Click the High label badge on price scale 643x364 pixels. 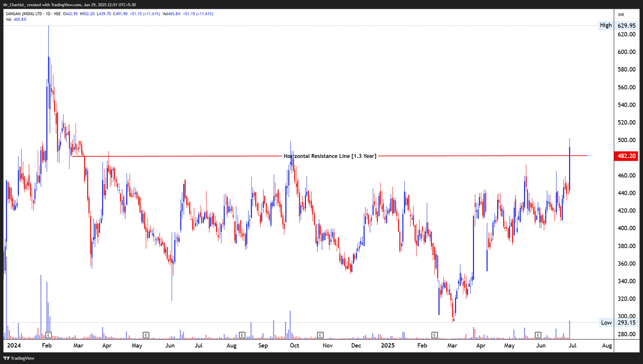(x=605, y=25)
